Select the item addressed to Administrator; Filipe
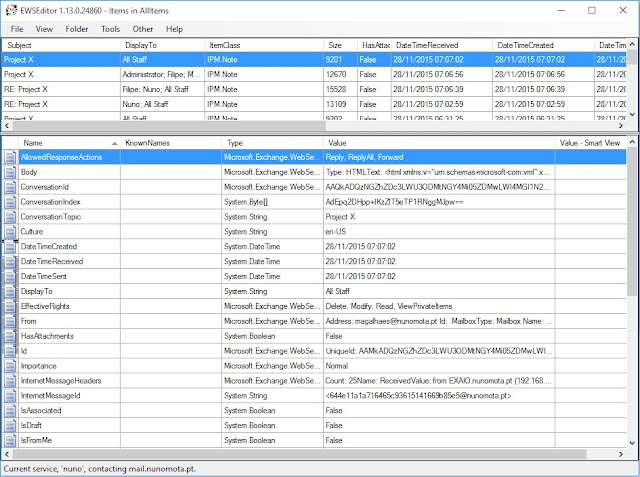 pyautogui.click(x=314, y=75)
